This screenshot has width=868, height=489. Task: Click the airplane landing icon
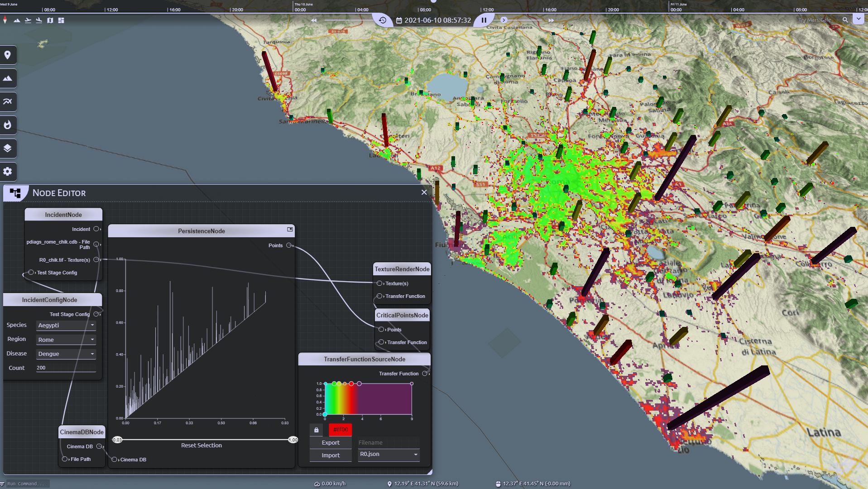[x=39, y=20]
